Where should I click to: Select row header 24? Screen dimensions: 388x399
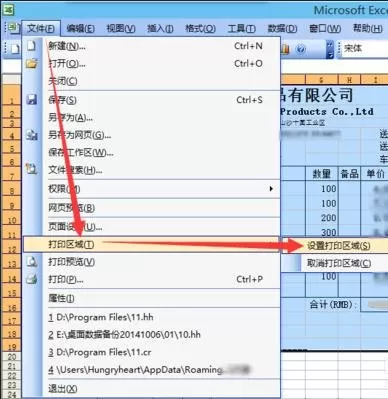[12, 395]
